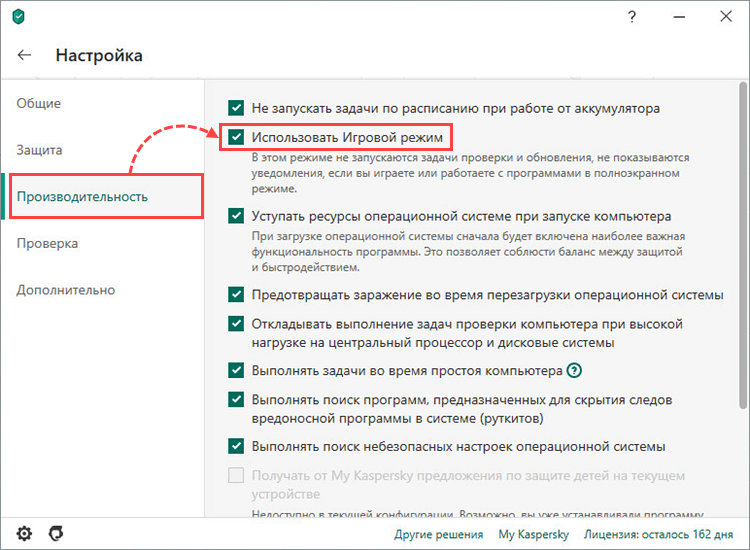Open the Общие settings section
Image resolution: width=750 pixels, height=550 pixels.
pyautogui.click(x=39, y=103)
